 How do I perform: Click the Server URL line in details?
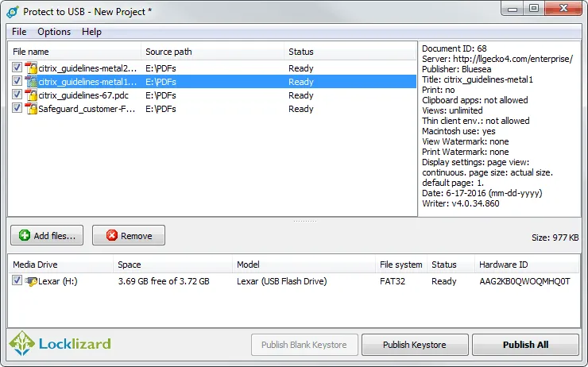pos(497,59)
